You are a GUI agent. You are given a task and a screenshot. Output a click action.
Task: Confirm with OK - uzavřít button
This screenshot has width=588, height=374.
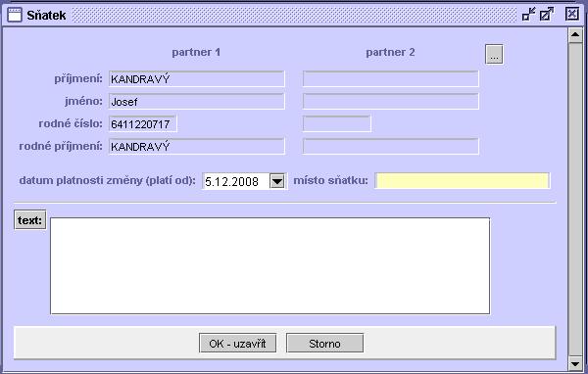(238, 343)
